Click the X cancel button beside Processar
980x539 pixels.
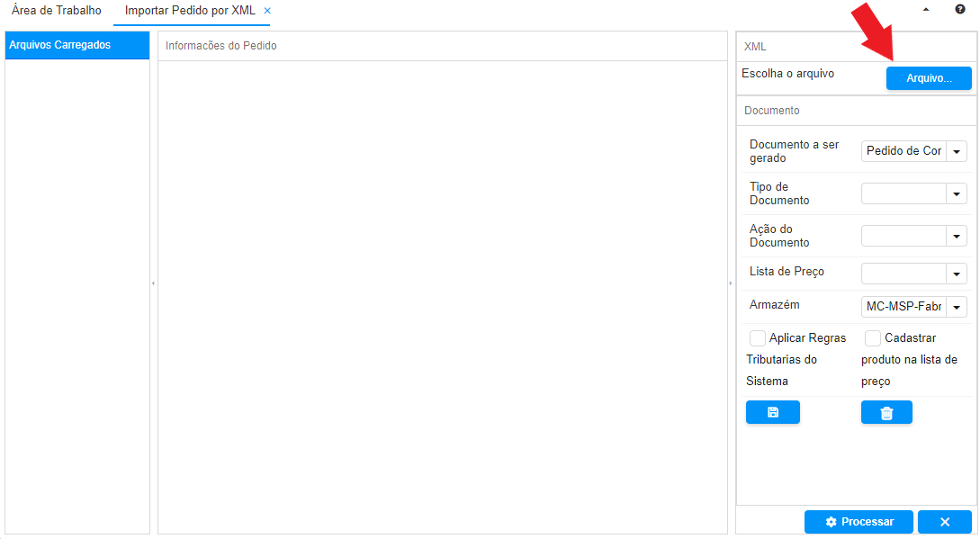(x=945, y=522)
